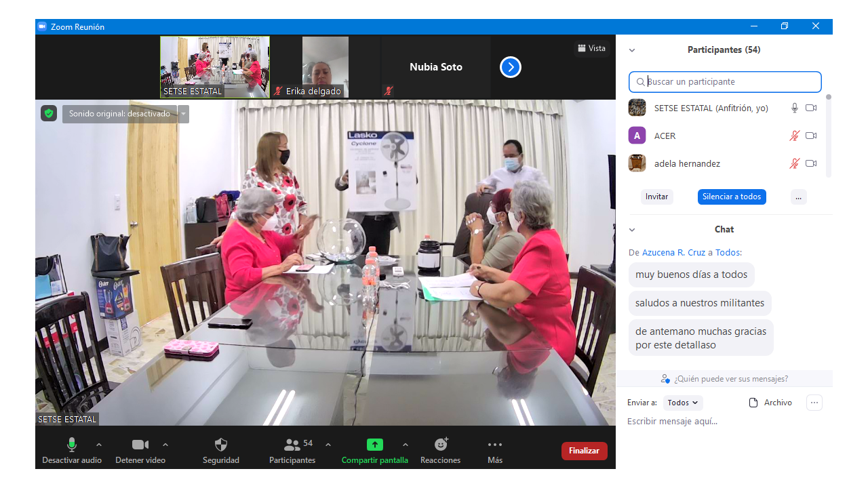Open chat options ellipsis beside Archivo
The width and height of the screenshot is (868, 488).
(x=814, y=403)
